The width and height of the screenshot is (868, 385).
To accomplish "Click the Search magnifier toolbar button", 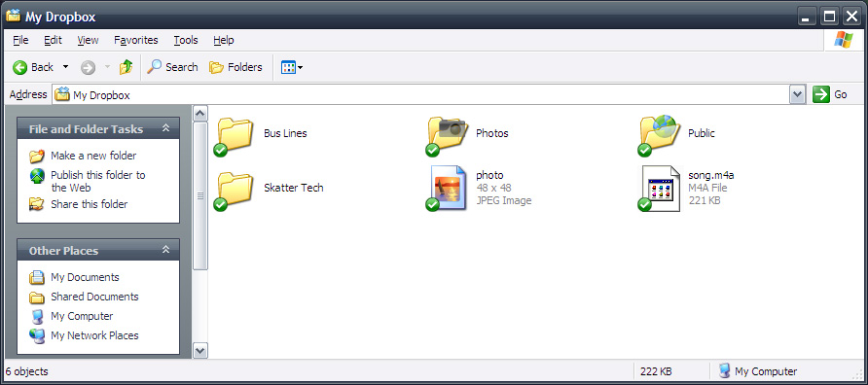I will point(172,67).
